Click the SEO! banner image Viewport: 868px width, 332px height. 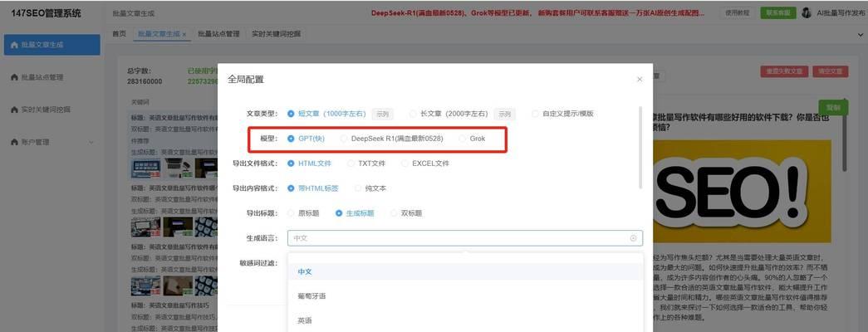742,192
